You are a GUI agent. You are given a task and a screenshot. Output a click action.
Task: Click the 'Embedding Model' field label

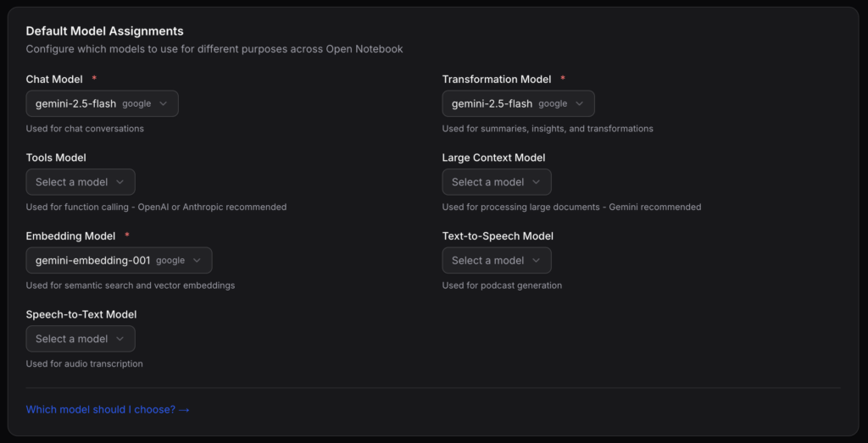point(70,236)
